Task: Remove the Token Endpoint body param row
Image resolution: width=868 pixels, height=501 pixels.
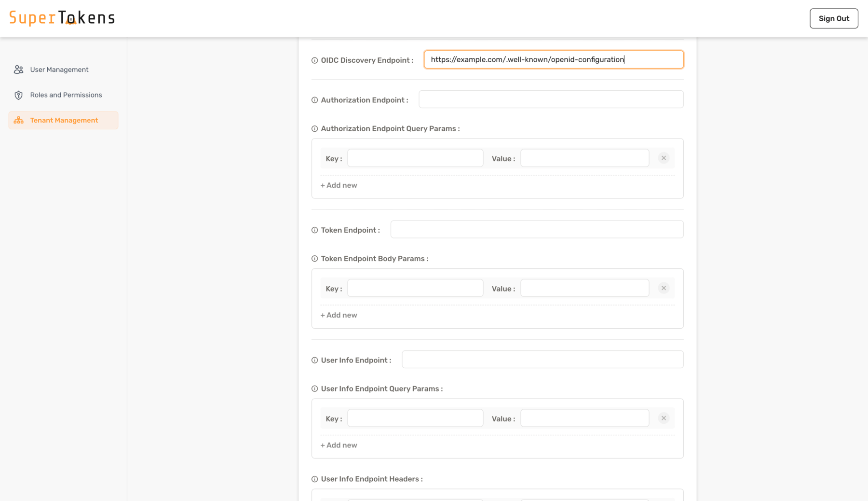Action: tap(664, 288)
